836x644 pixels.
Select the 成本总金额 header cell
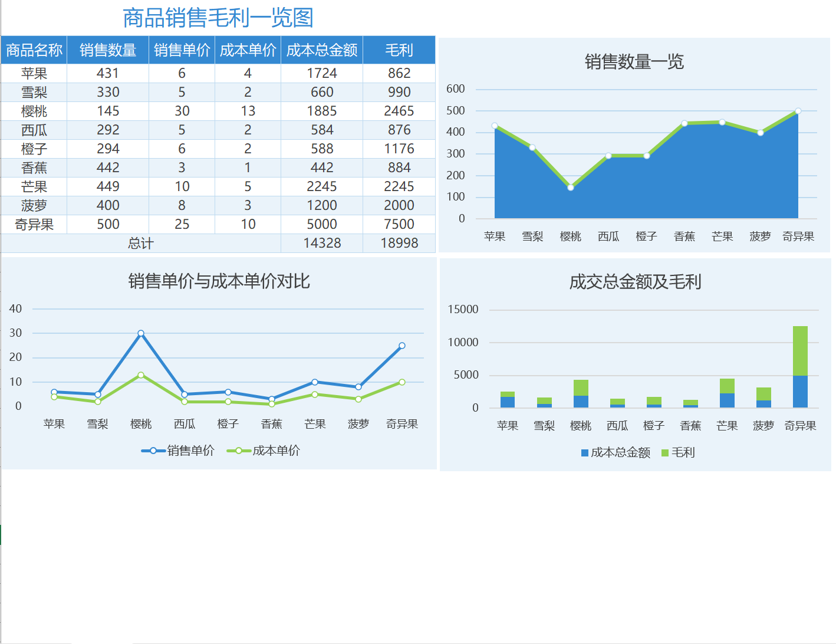click(322, 50)
